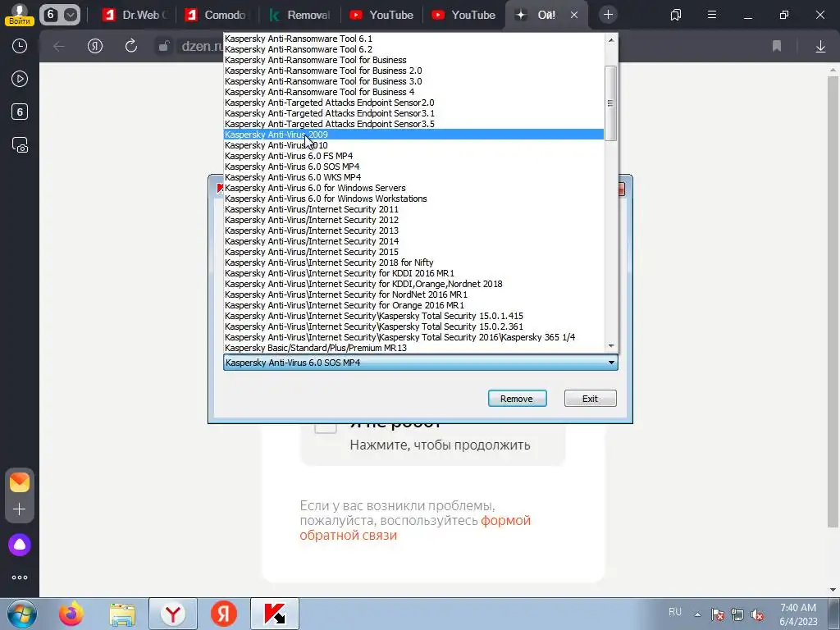Open the bookmarks collections icon in title bar
This screenshot has height=630, width=840.
tap(676, 15)
